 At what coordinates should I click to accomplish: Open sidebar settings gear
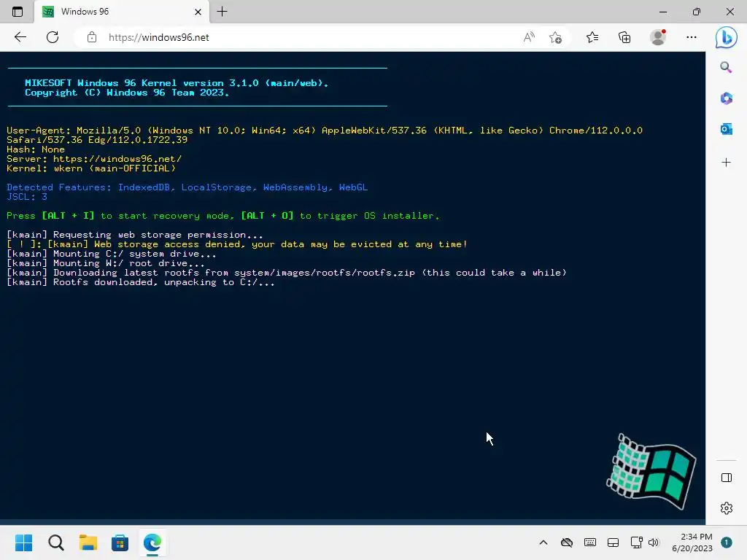[x=727, y=508]
